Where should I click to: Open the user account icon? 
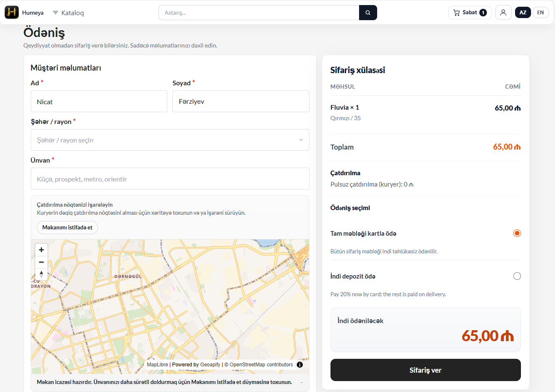503,13
